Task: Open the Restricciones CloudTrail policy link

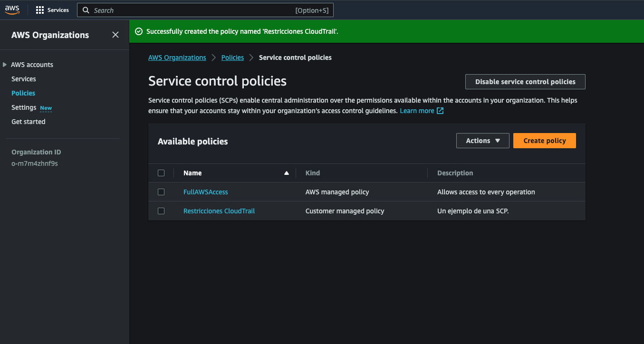Action: (x=219, y=211)
